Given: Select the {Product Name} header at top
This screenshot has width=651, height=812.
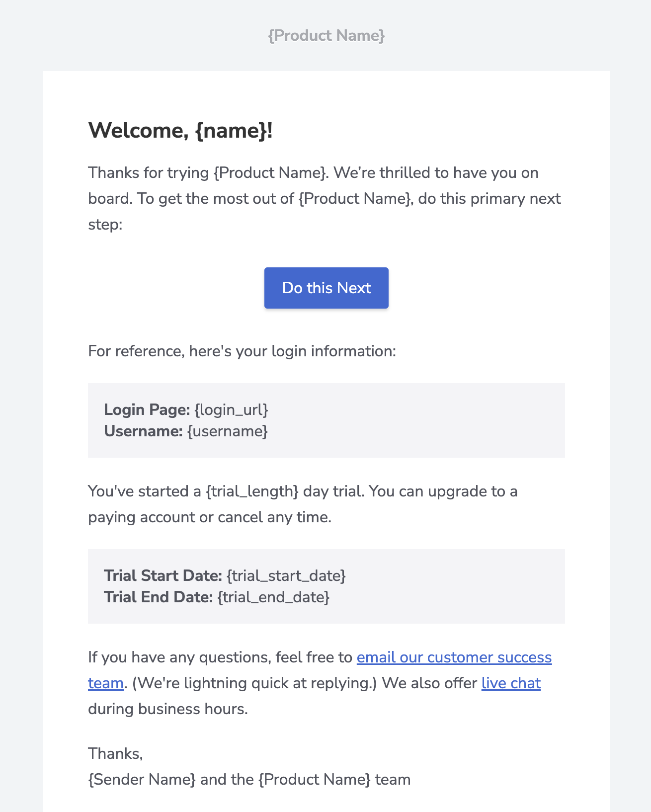Looking at the screenshot, I should tap(326, 35).
